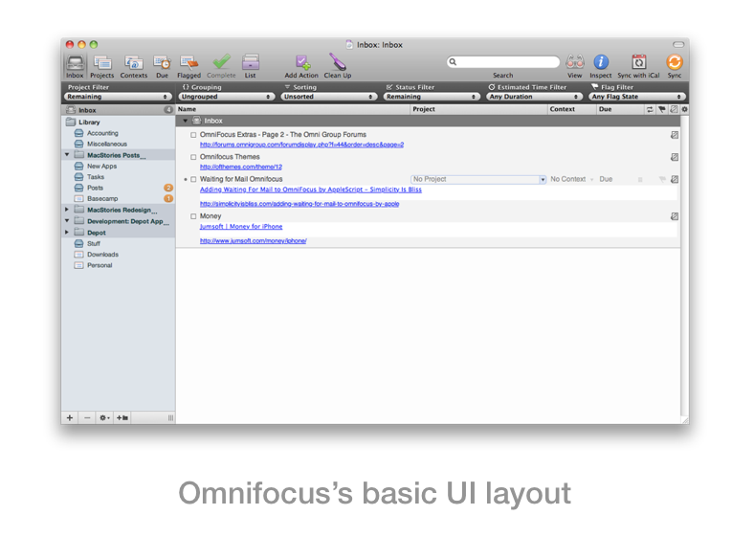The height and width of the screenshot is (560, 754).
Task: Check off Waiting for Mail Omnifocus
Action: 193,179
